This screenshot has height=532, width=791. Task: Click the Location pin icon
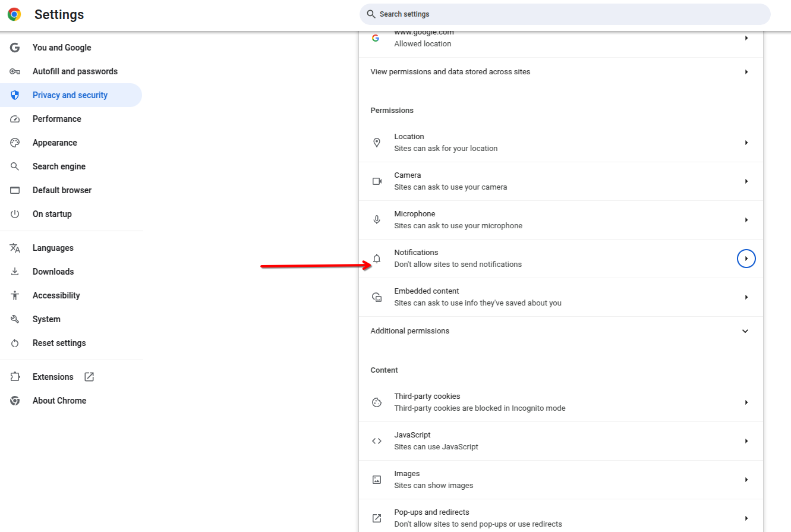(x=377, y=142)
